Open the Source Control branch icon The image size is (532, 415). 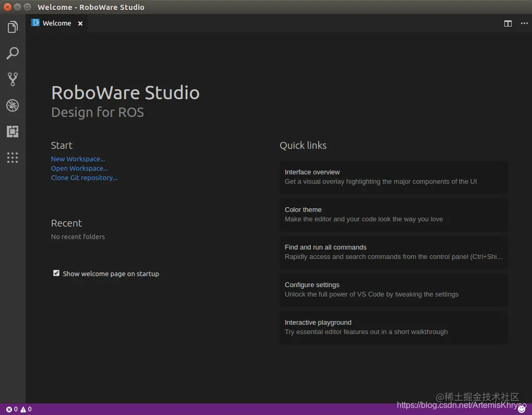tap(13, 79)
